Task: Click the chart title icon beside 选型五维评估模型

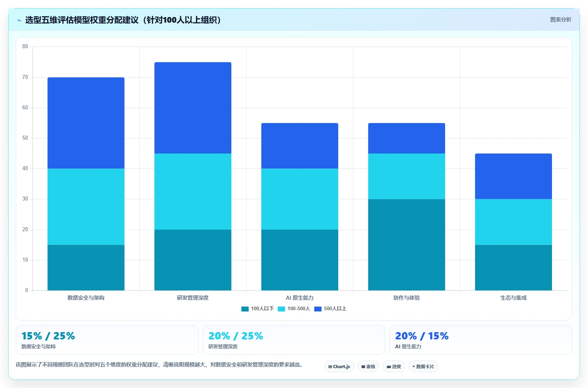Action: pyautogui.click(x=19, y=20)
